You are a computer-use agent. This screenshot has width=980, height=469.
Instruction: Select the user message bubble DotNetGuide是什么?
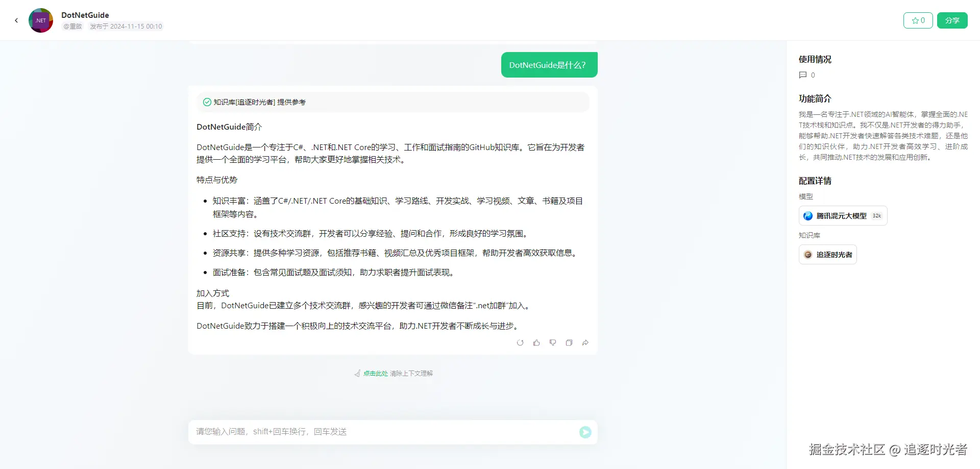click(x=549, y=65)
